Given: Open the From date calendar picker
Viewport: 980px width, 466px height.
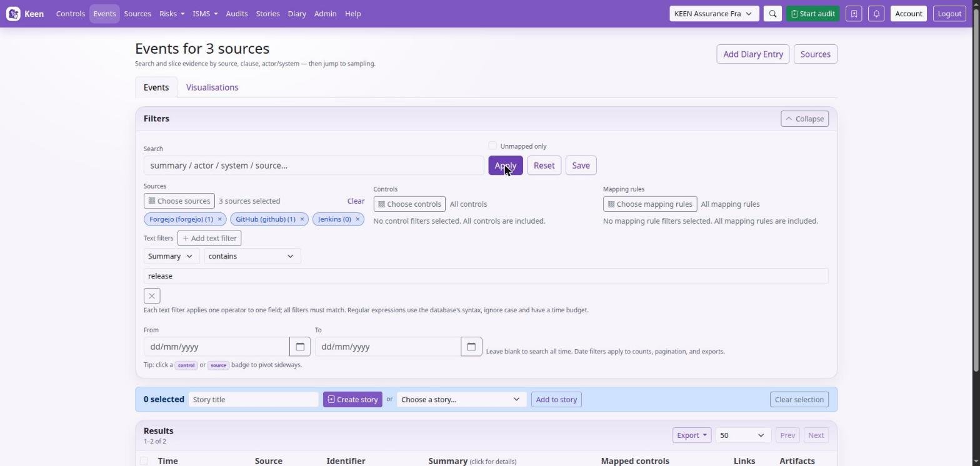Looking at the screenshot, I should (300, 347).
